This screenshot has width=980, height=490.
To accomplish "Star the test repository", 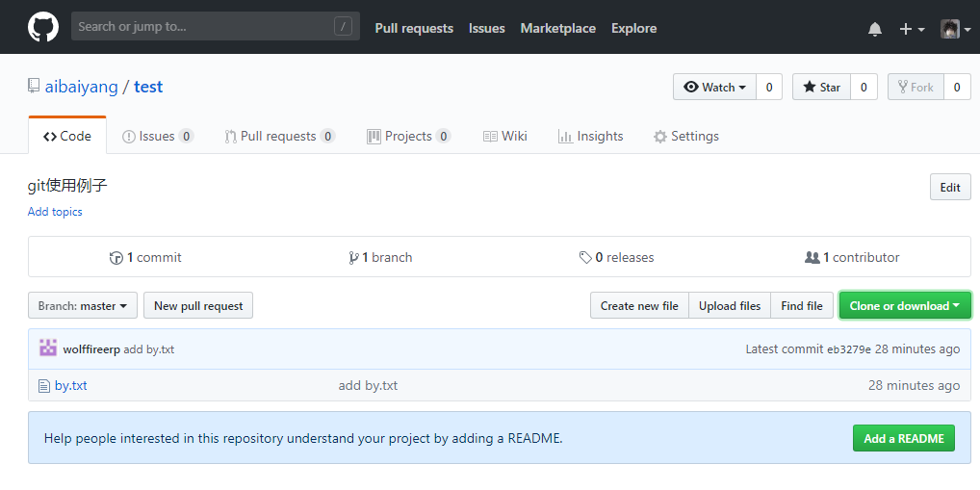I will (x=821, y=87).
